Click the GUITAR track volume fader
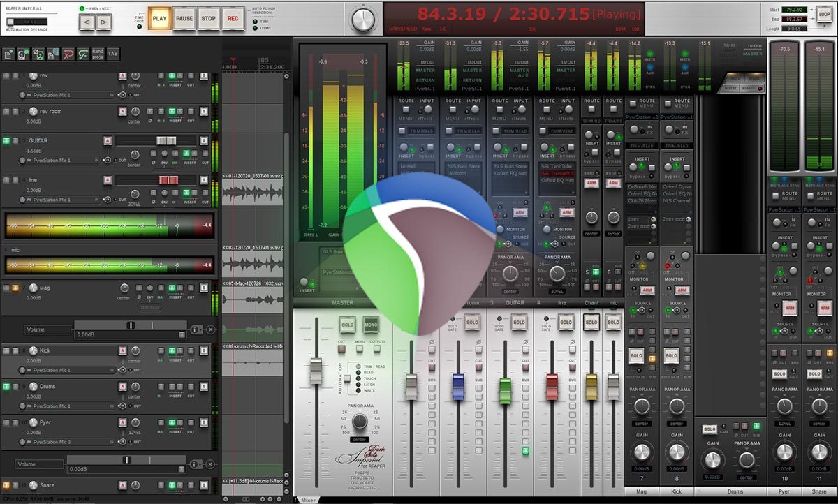Screen dimensions: 838x504 pyautogui.click(x=166, y=140)
